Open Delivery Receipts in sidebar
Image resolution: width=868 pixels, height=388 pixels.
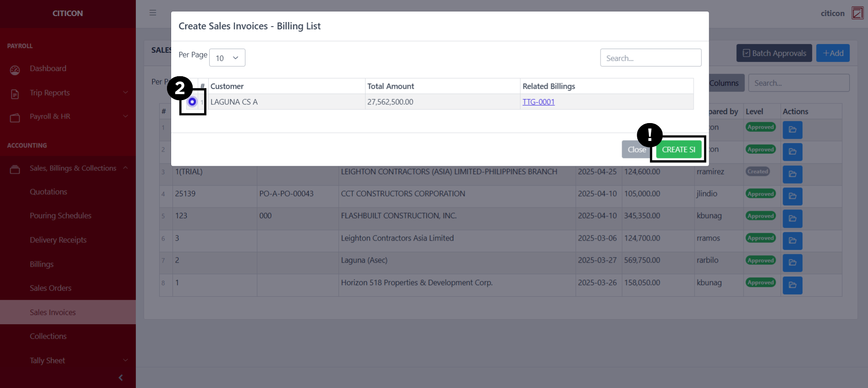(x=58, y=240)
